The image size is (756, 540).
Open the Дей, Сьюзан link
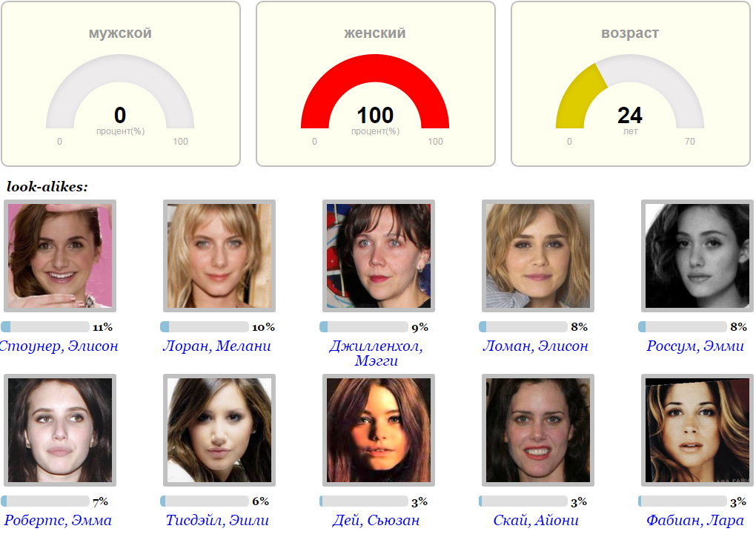pos(376,520)
